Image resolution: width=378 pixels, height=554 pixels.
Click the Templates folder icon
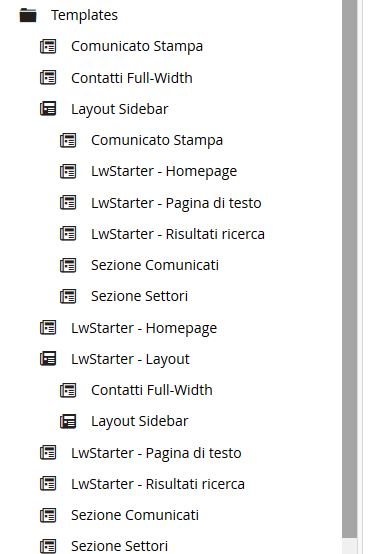28,15
